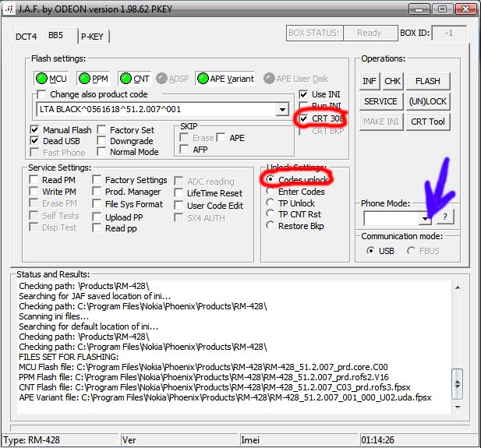The width and height of the screenshot is (481, 448).
Task: Enable the LifeTime Reset checkbox
Action: (x=179, y=193)
